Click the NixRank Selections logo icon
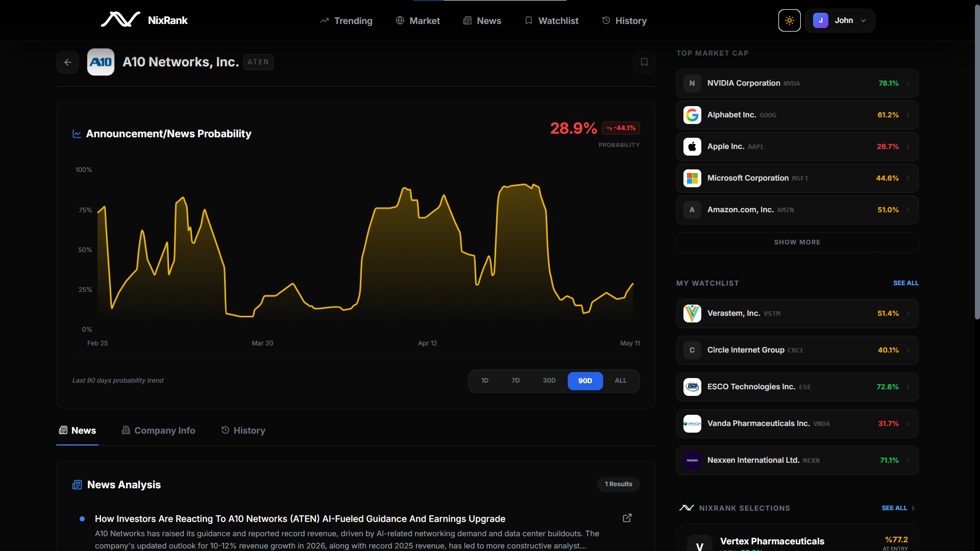Screen dimensions: 980x551 (687, 508)
